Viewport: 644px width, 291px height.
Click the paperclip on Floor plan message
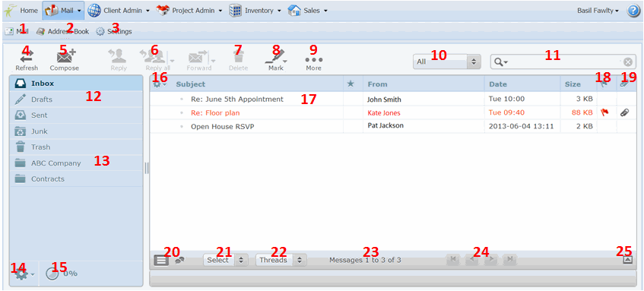coord(625,113)
